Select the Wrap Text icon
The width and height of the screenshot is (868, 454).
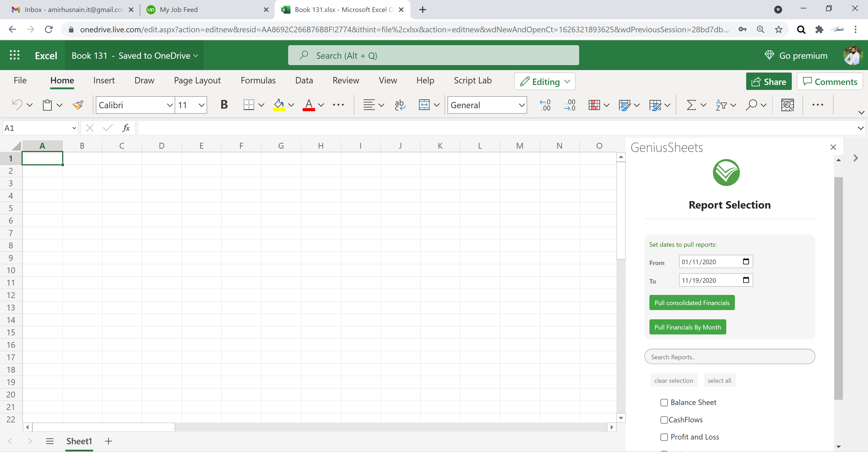(x=400, y=105)
